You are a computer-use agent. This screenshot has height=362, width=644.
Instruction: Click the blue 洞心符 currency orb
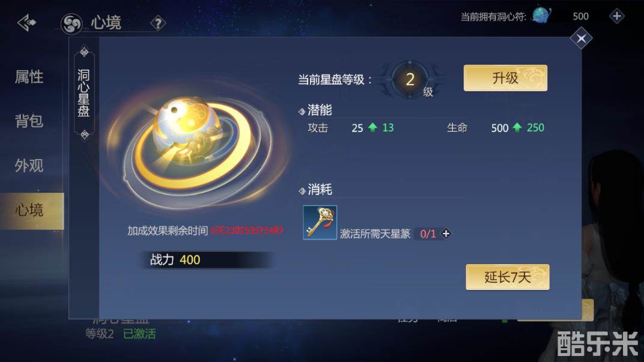tap(541, 16)
